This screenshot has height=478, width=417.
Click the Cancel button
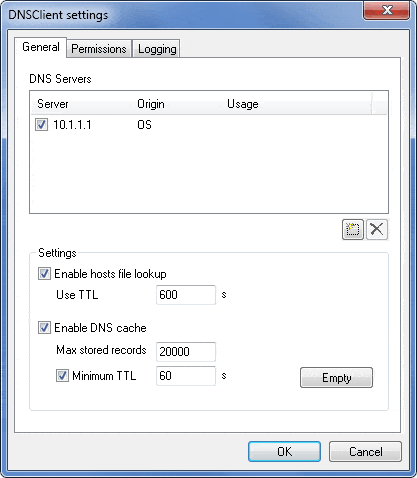point(365,452)
